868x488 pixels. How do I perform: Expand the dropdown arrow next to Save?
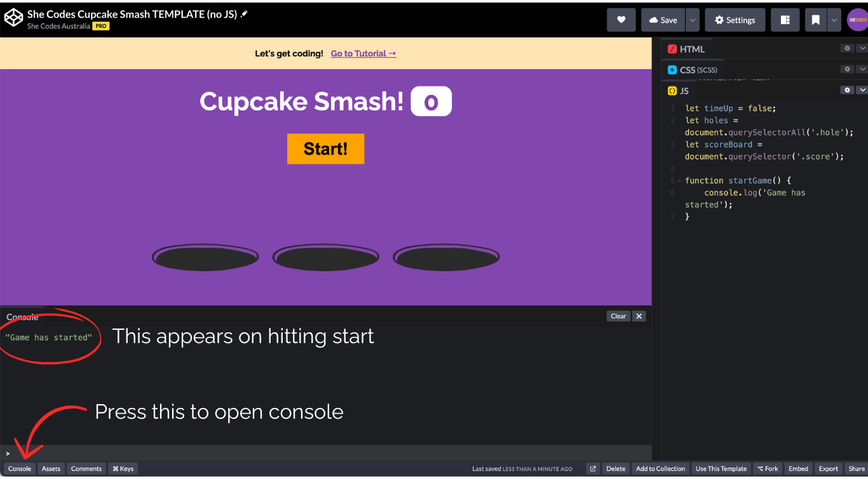coord(693,20)
